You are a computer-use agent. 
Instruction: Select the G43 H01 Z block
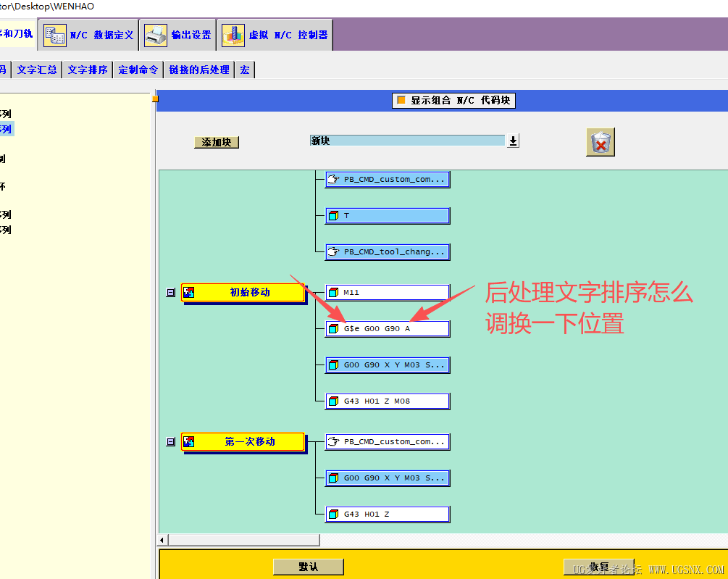tap(388, 514)
